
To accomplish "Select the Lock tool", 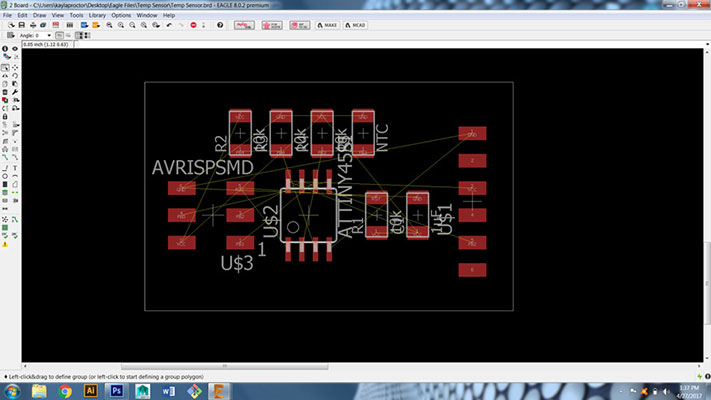I will (x=5, y=117).
